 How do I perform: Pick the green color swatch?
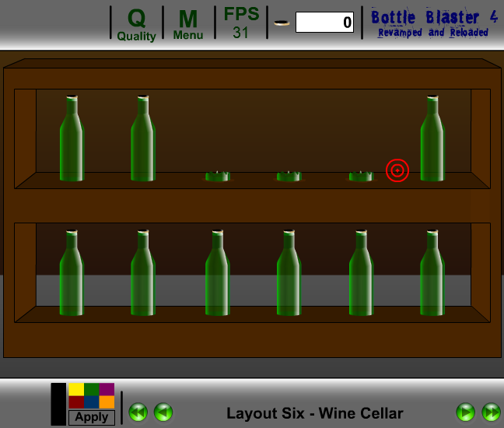[x=92, y=389]
